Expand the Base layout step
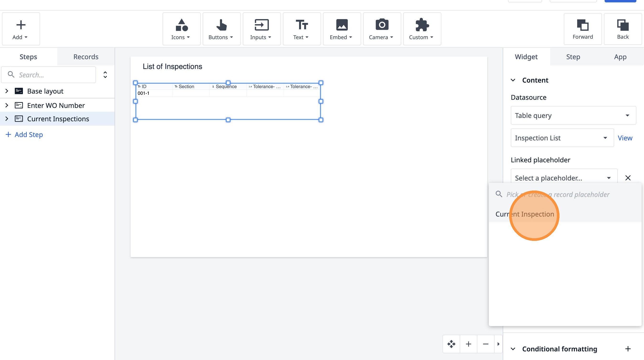Image resolution: width=644 pixels, height=360 pixels. tap(7, 91)
